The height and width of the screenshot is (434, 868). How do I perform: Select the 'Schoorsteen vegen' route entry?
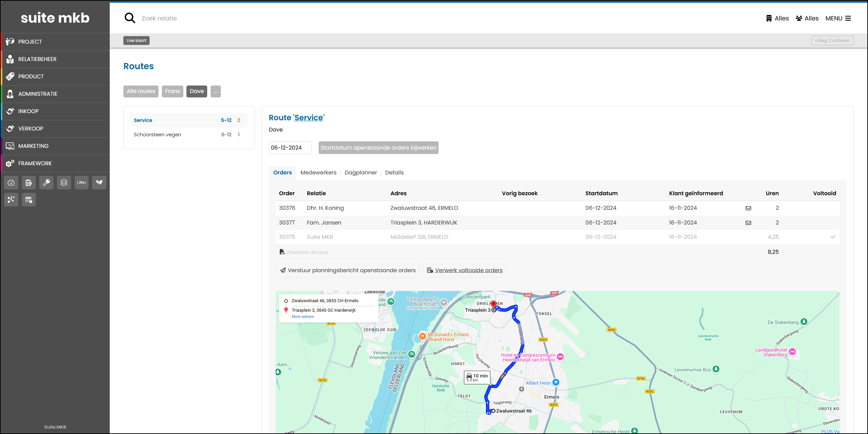pyautogui.click(x=157, y=134)
